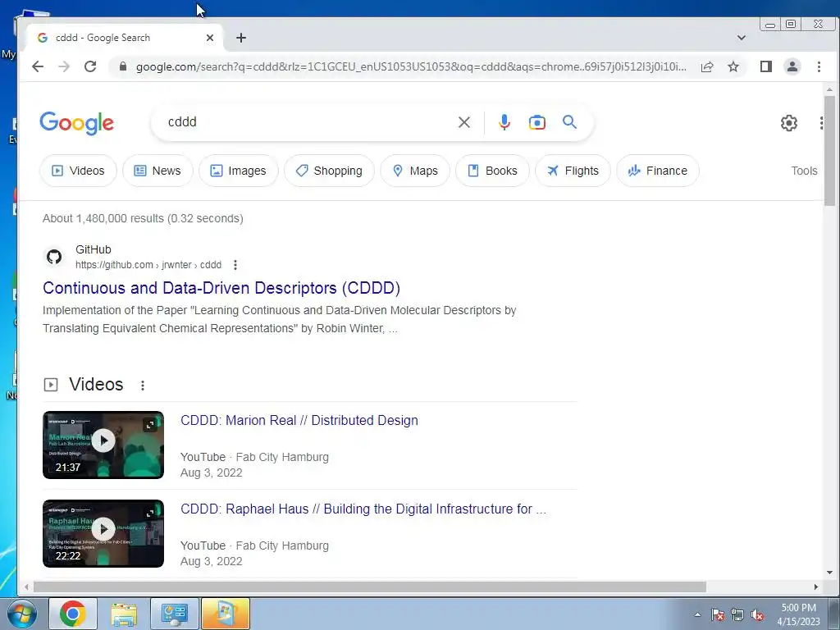This screenshot has width=840, height=630.
Task: Play the Raphael Haus video thumbnail
Action: 103,533
